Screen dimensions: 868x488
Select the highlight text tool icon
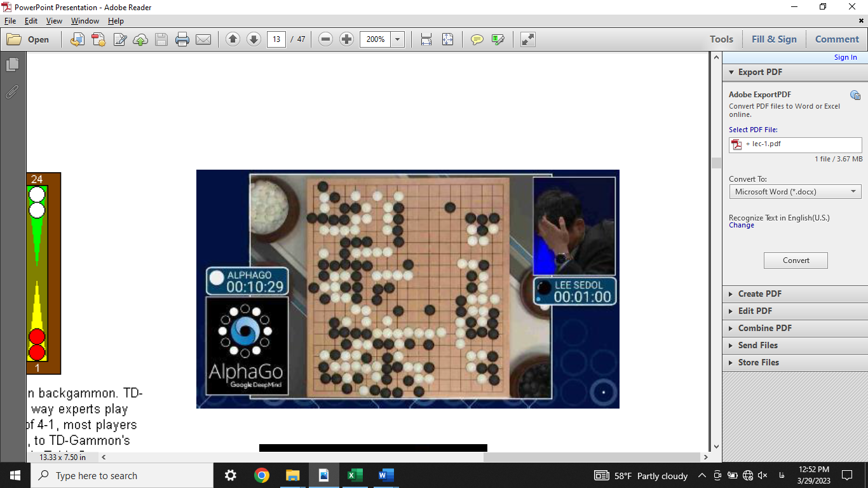(498, 39)
